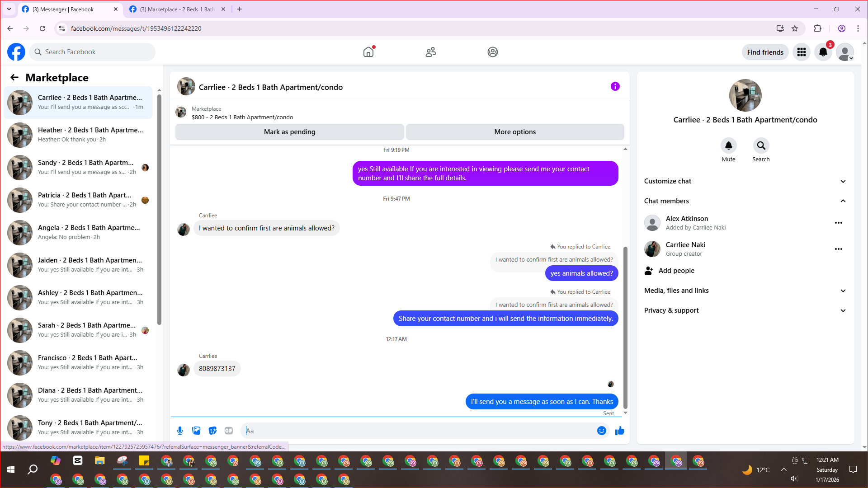This screenshot has width=868, height=488.
Task: Open the GIF picker icon
Action: [229, 431]
